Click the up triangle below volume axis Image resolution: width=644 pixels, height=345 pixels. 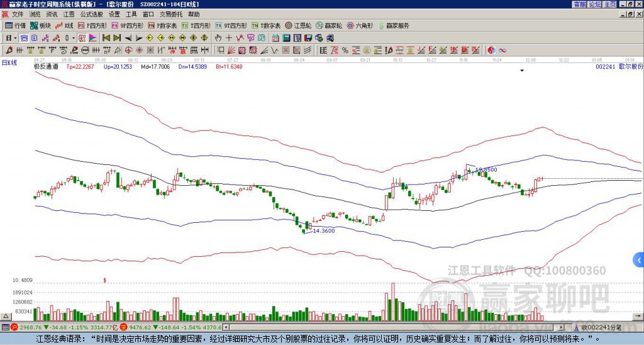[x=6, y=316]
